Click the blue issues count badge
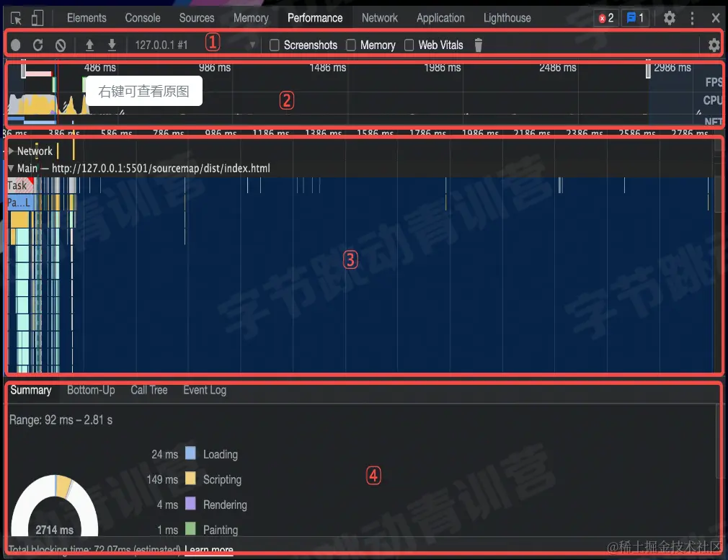 (635, 18)
